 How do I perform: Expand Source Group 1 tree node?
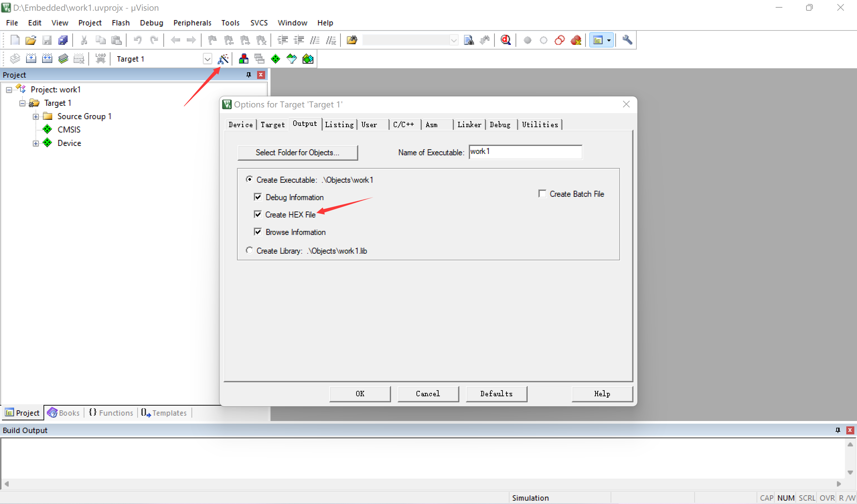(x=36, y=117)
